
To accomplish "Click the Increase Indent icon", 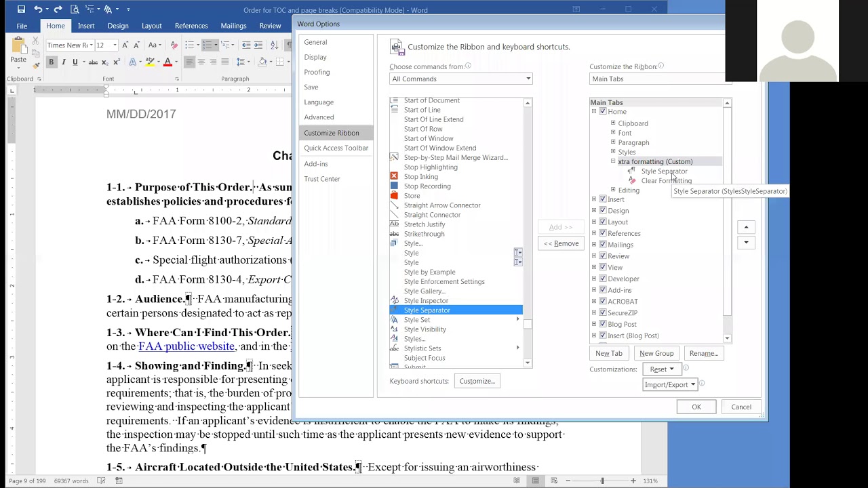I will point(258,45).
